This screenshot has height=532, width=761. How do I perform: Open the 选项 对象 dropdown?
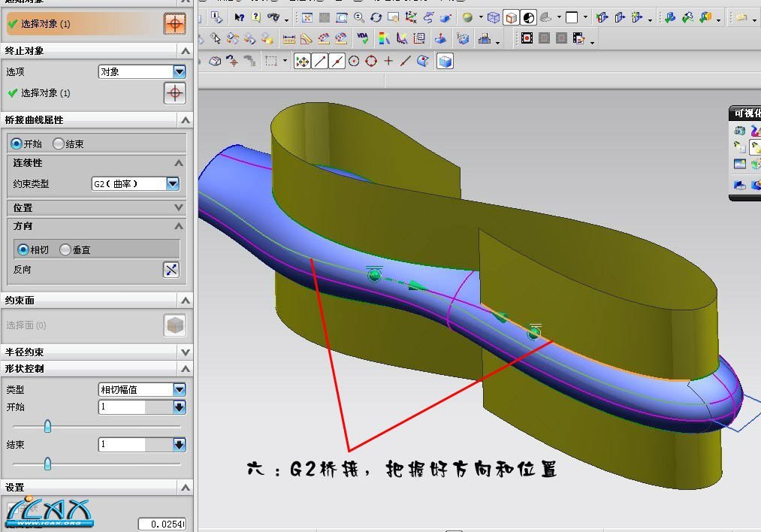click(179, 72)
